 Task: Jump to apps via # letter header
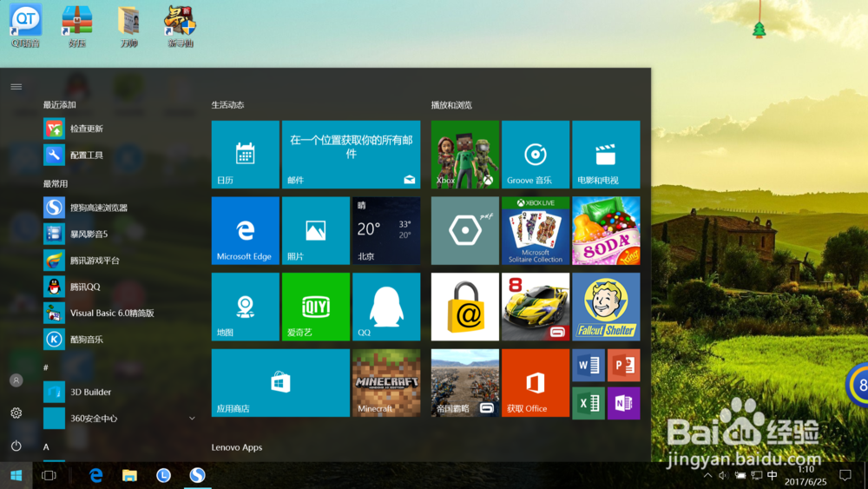pos(46,367)
